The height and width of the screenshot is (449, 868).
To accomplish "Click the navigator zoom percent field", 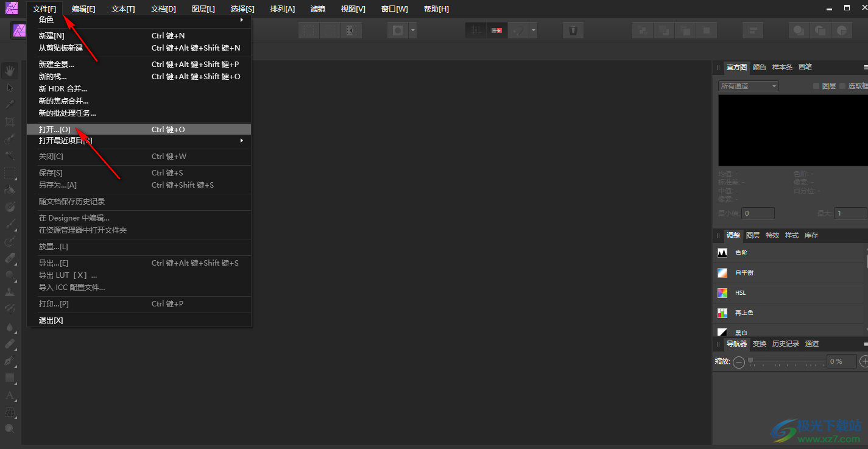I will click(841, 361).
